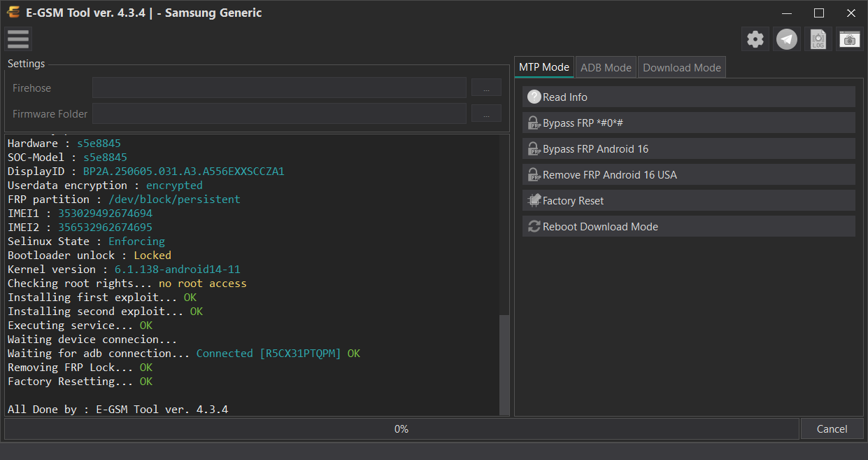Viewport: 868px width, 460px height.
Task: Click the Cancel button
Action: pos(832,429)
